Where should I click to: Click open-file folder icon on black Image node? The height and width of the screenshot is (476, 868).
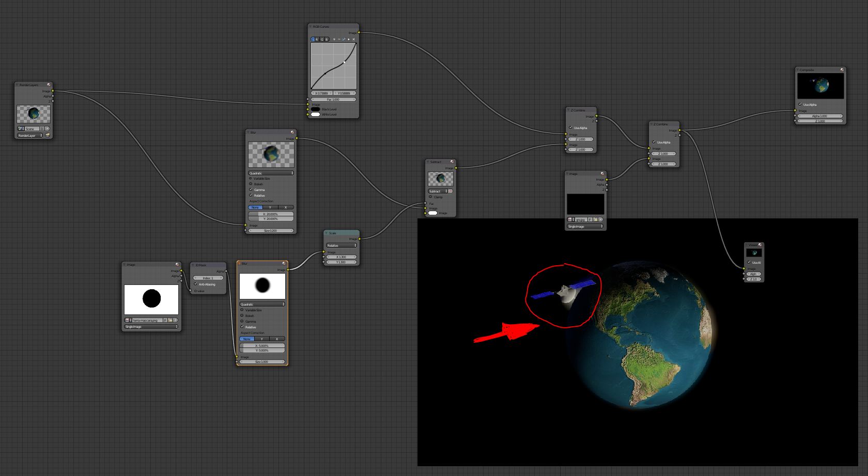pos(595,220)
